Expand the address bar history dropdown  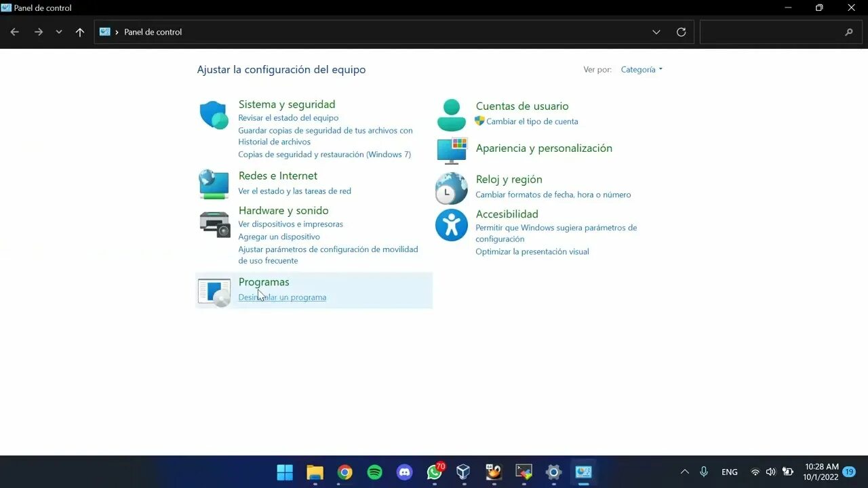pyautogui.click(x=656, y=32)
